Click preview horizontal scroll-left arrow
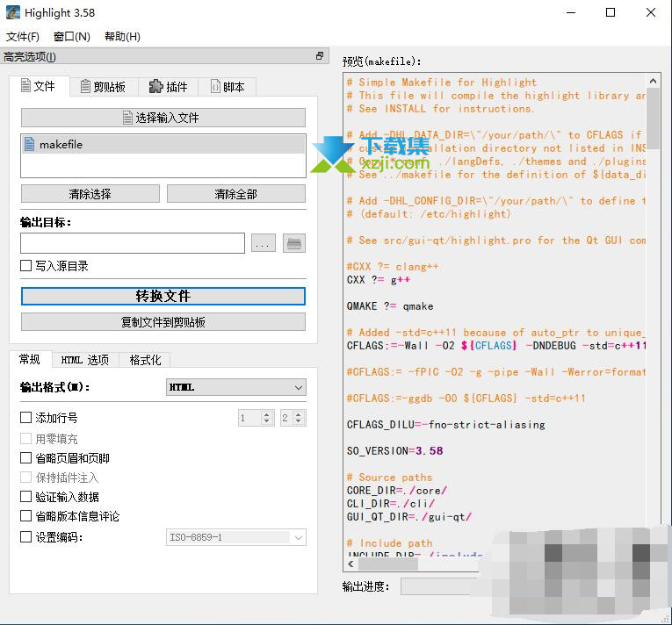Image resolution: width=672 pixels, height=625 pixels. point(351,564)
